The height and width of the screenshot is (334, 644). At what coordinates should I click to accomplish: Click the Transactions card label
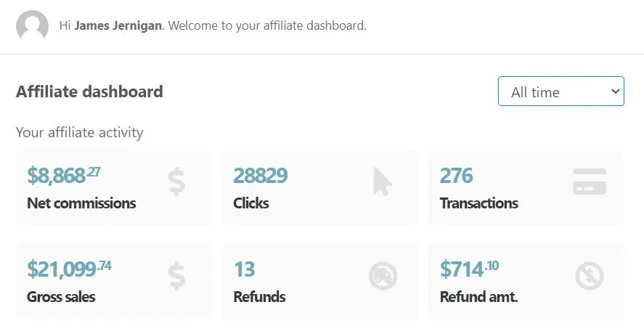(479, 203)
